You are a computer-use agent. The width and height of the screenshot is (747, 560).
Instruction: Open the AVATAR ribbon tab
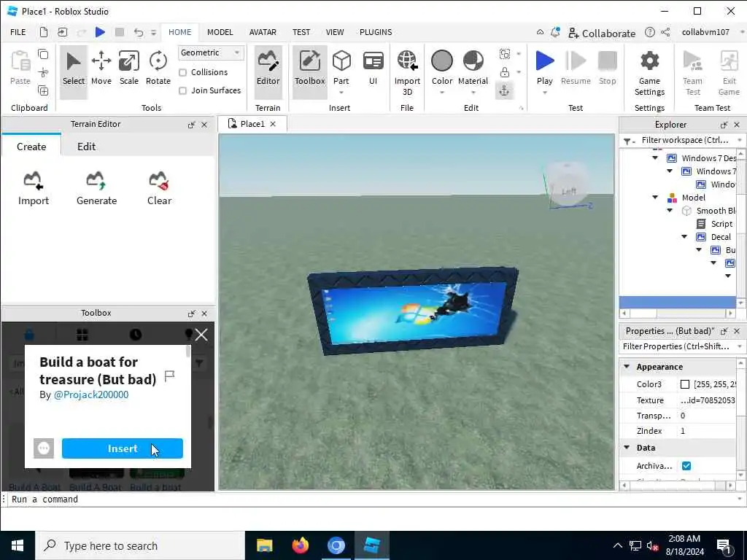point(263,32)
